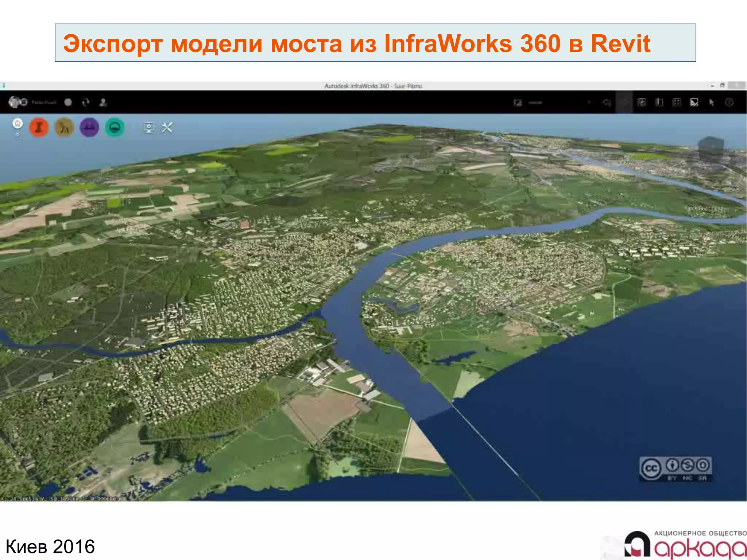Image resolution: width=747 pixels, height=560 pixels.
Task: Click the proposal picture icon in top bar
Action: coord(518,103)
